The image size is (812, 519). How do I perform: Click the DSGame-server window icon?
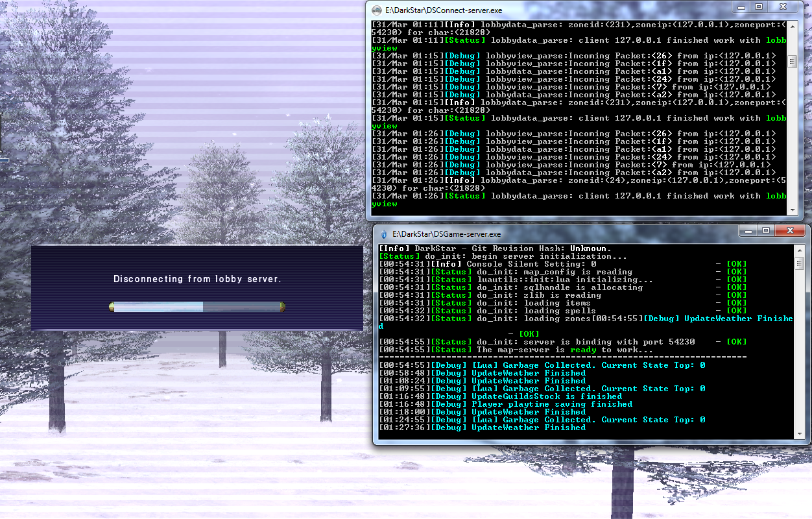coord(384,234)
